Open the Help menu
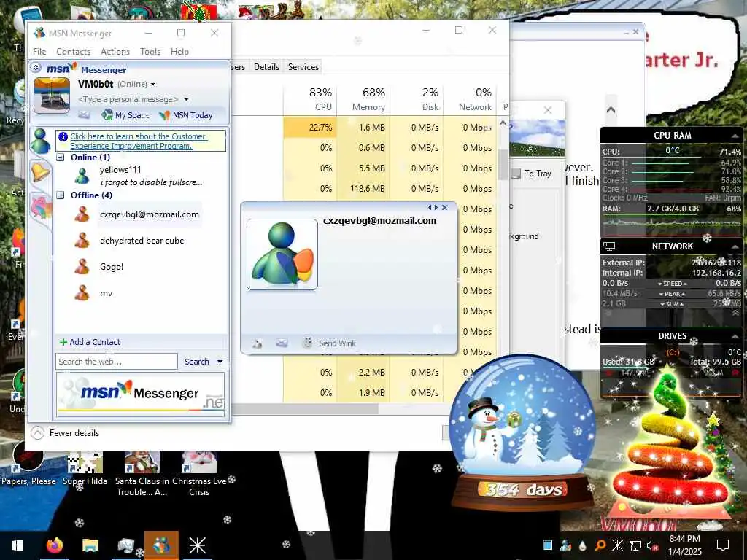747x560 pixels. click(x=179, y=52)
